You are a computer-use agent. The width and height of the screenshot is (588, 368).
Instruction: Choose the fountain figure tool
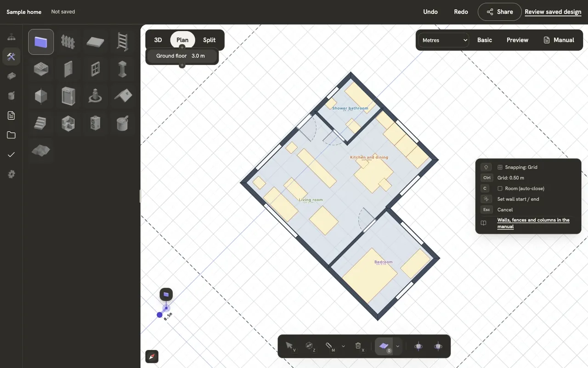[x=95, y=96]
